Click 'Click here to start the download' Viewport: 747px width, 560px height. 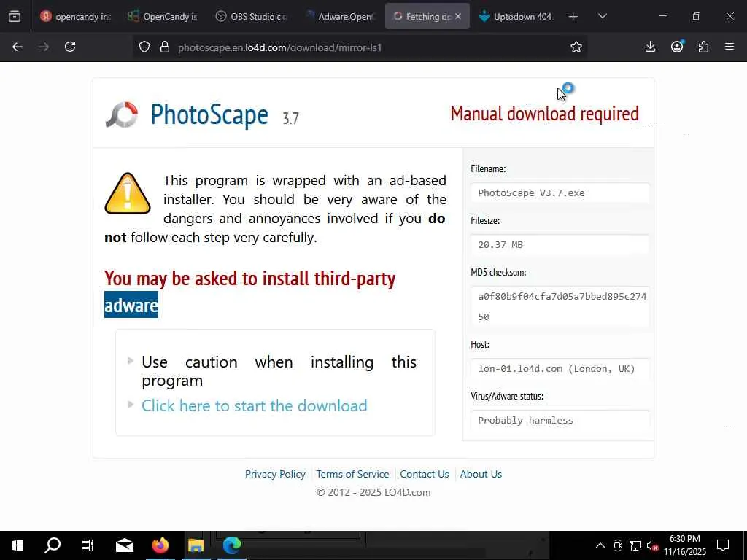(x=255, y=405)
